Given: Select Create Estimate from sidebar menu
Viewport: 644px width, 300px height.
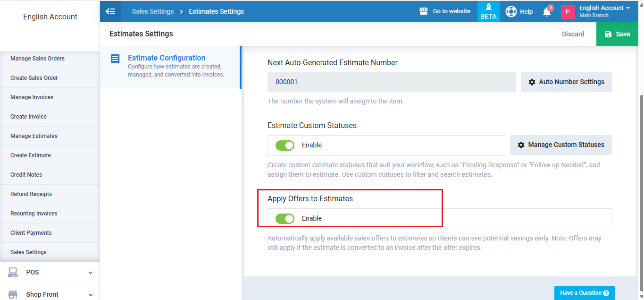Looking at the screenshot, I should 31,155.
